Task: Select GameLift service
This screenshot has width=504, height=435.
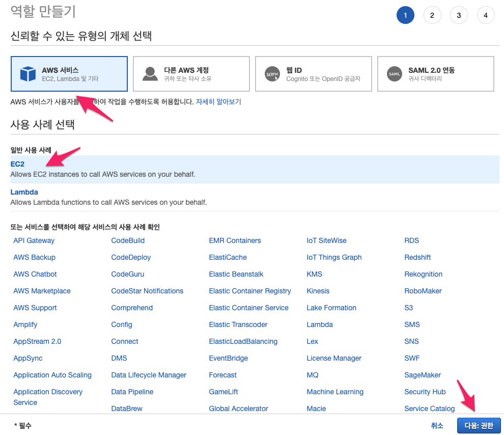Action: (223, 392)
